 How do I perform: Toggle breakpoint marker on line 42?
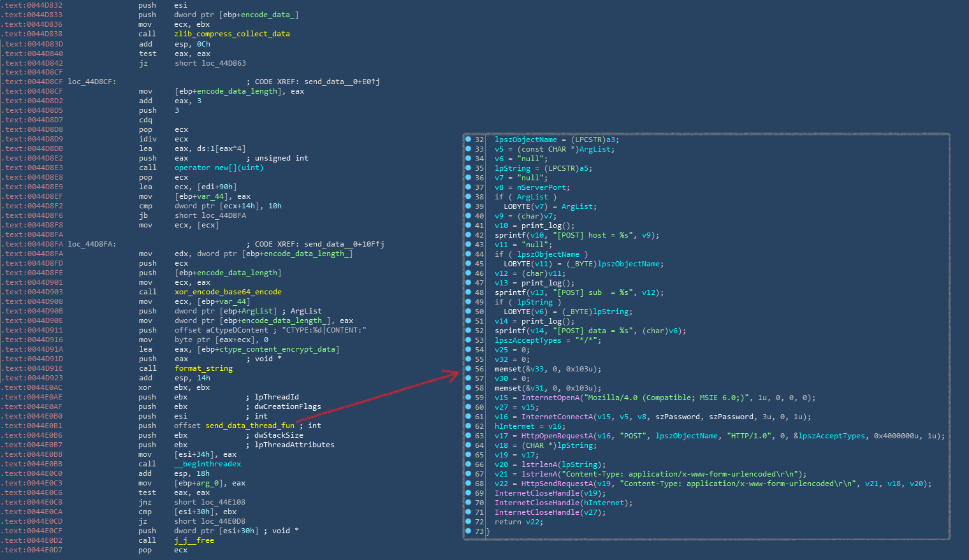point(468,235)
